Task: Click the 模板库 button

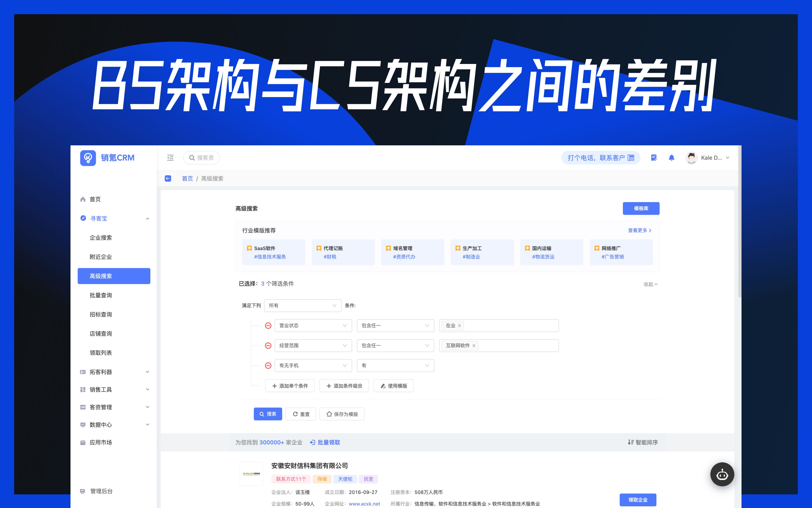Action: point(641,208)
